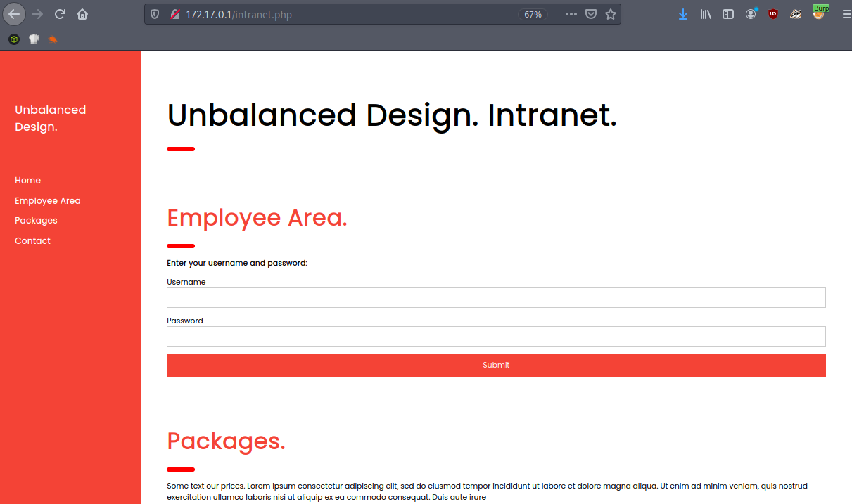This screenshot has width=852, height=504.
Task: Toggle the sidebar view icon
Action: 728,14
